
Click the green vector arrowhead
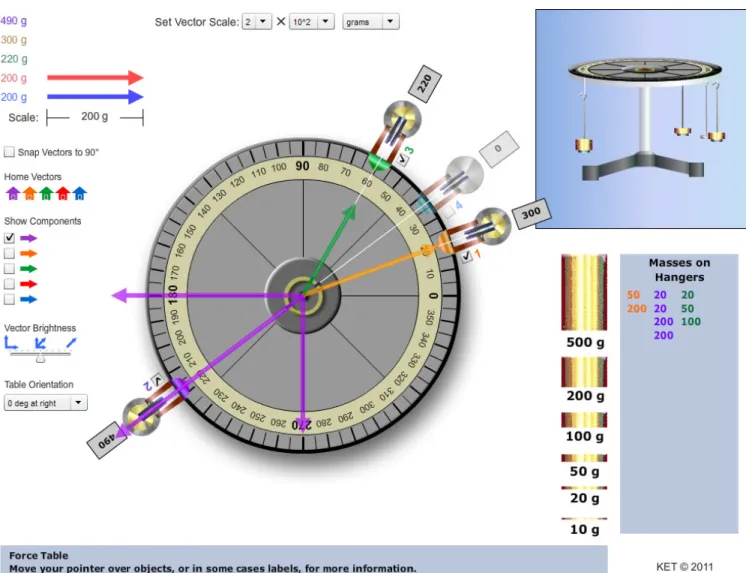[350, 212]
